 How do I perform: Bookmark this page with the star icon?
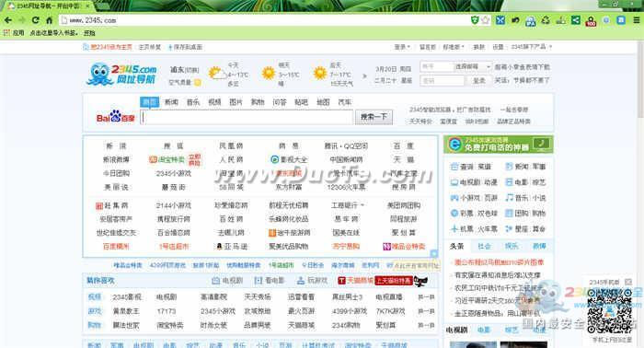(485, 19)
